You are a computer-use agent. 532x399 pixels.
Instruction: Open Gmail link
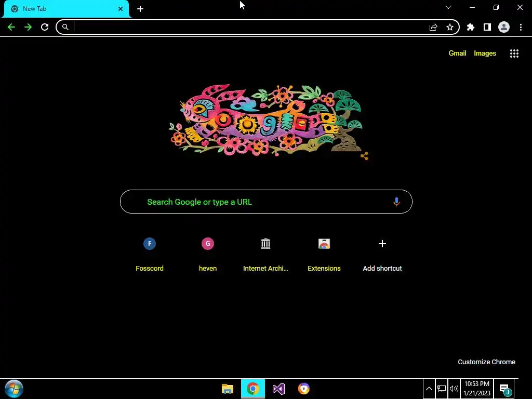click(x=457, y=54)
